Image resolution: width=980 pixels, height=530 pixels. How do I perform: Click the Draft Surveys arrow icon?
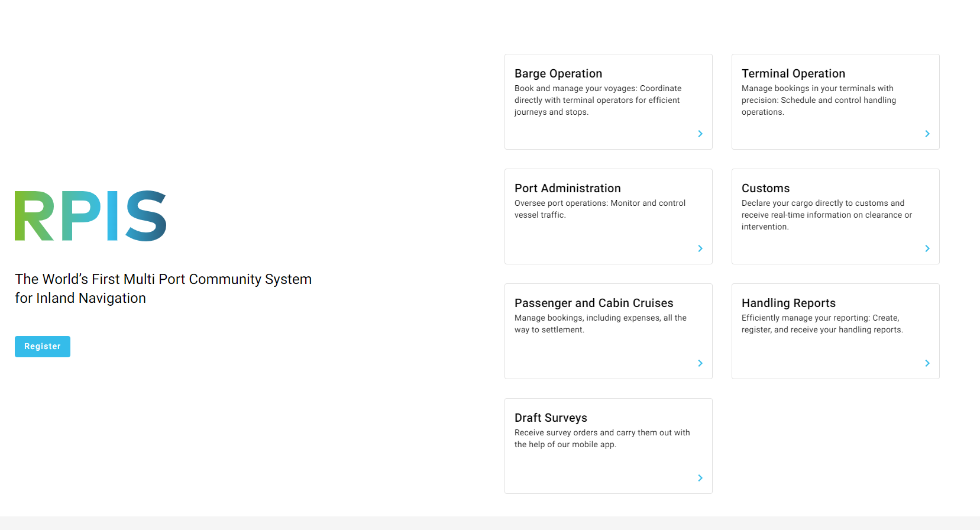click(700, 478)
